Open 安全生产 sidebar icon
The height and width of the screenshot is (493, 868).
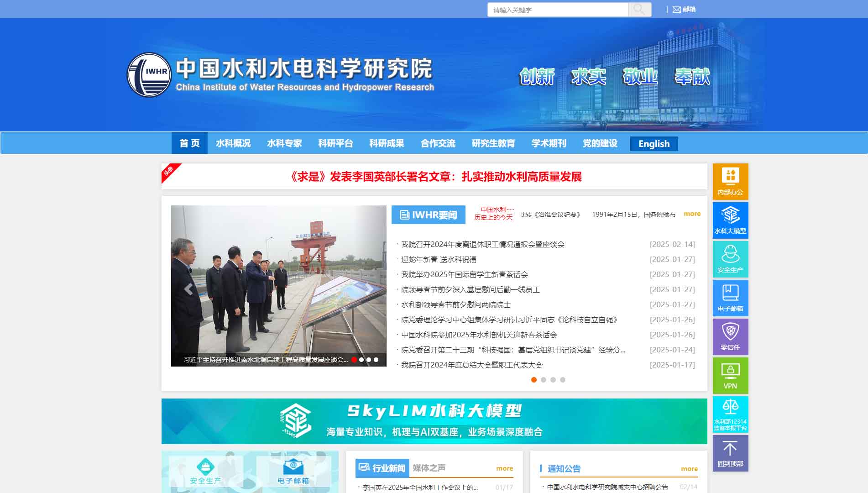pyautogui.click(x=730, y=259)
